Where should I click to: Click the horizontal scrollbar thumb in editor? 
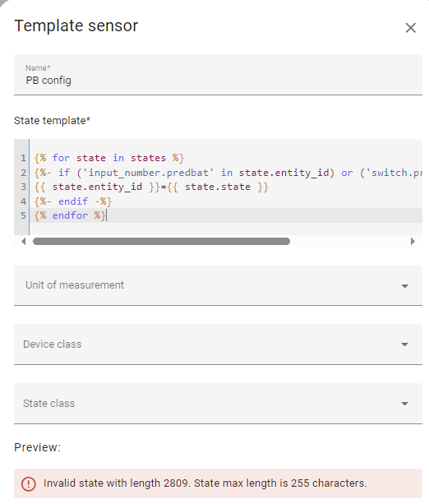pyautogui.click(x=161, y=242)
